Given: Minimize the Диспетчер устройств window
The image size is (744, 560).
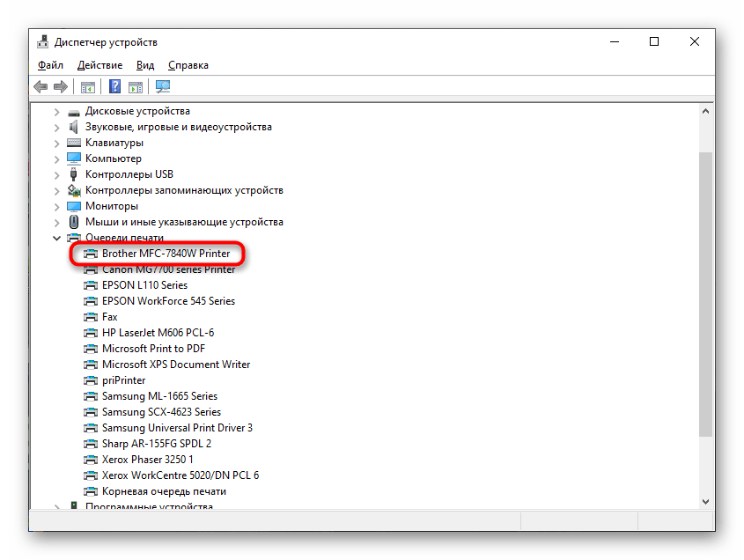Looking at the screenshot, I should [x=615, y=41].
